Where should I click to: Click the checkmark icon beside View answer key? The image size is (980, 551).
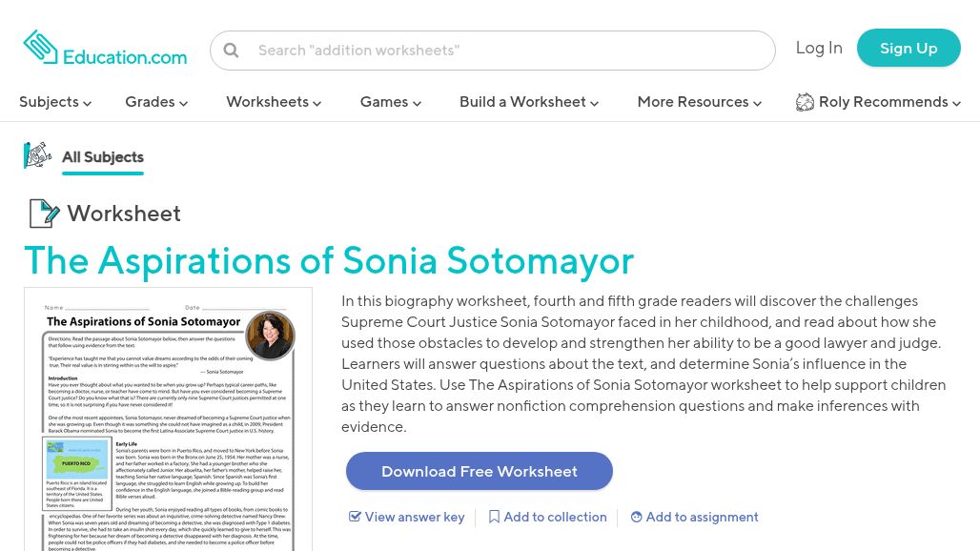click(355, 516)
